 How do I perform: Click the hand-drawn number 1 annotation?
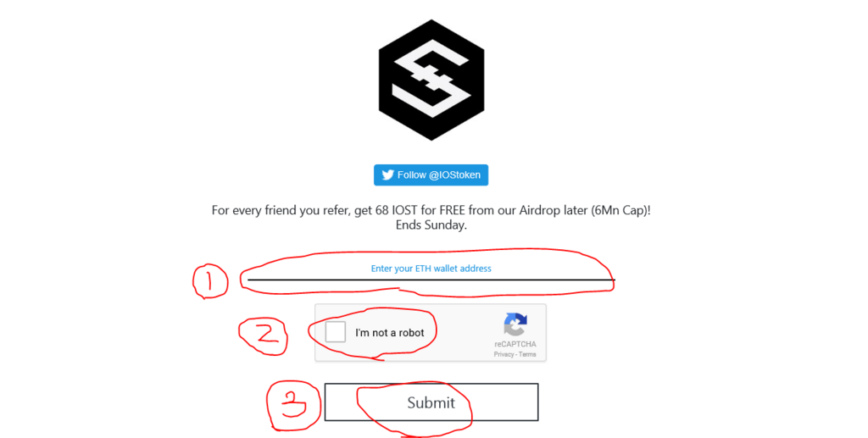tap(210, 281)
